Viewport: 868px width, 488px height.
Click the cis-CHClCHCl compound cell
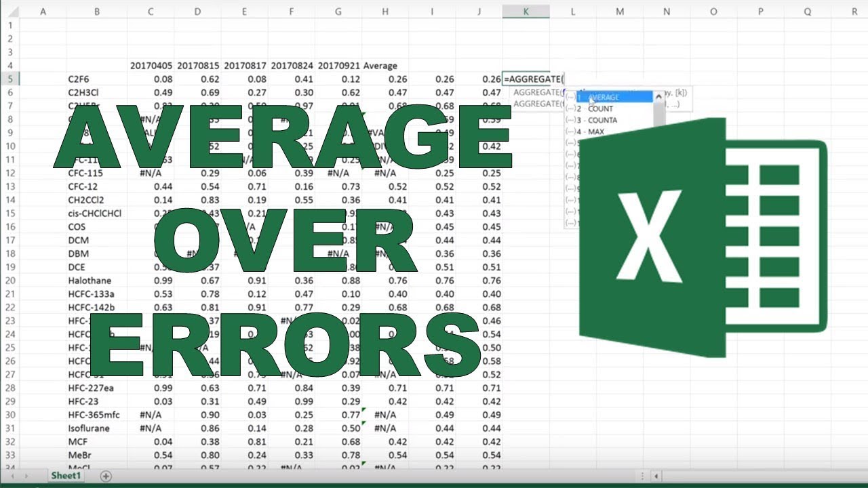click(x=97, y=213)
